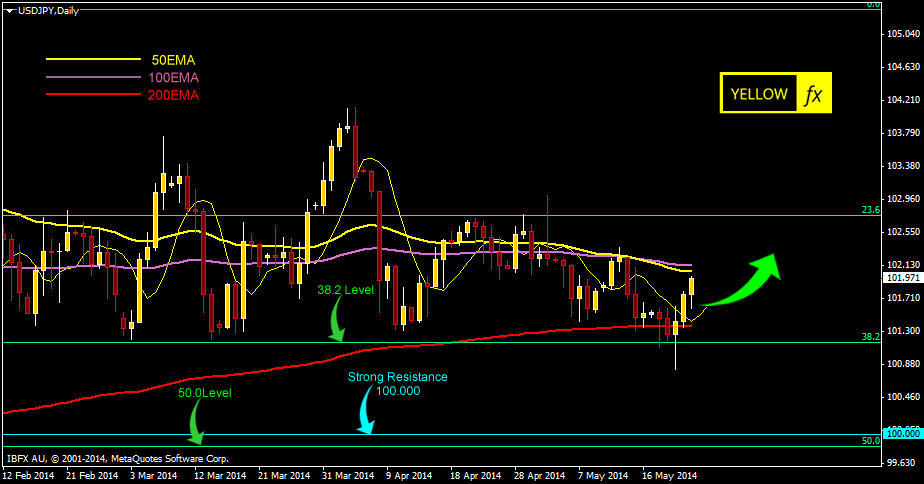Click the YELLOW fx logo box
924x484 pixels.
[775, 93]
